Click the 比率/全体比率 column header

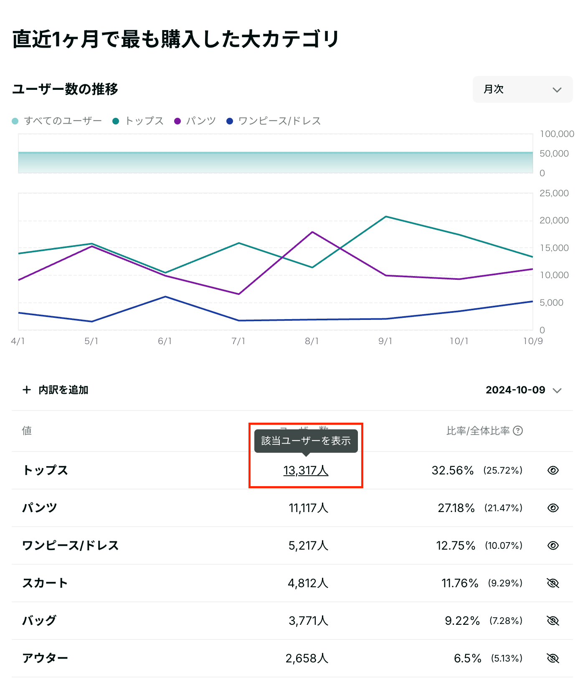point(478,431)
